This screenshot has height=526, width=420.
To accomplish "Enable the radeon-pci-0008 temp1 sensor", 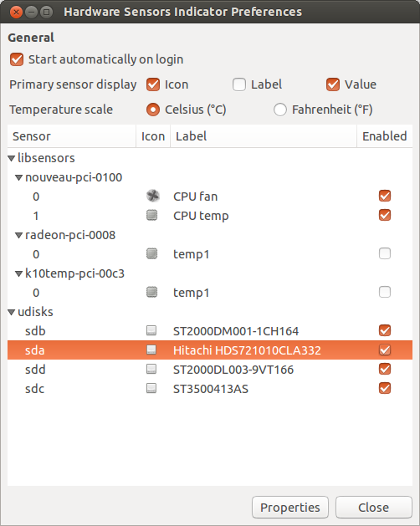I will tap(385, 253).
